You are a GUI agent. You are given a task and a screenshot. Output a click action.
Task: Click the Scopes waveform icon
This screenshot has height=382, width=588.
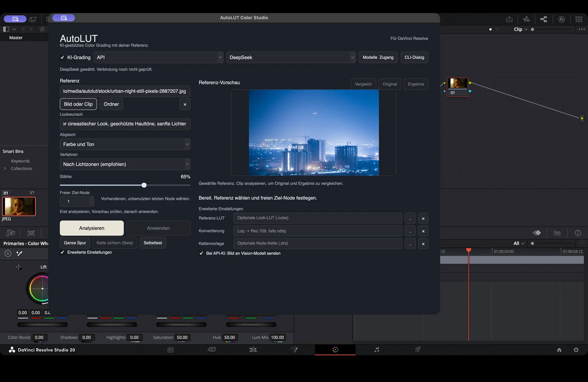pos(557,233)
